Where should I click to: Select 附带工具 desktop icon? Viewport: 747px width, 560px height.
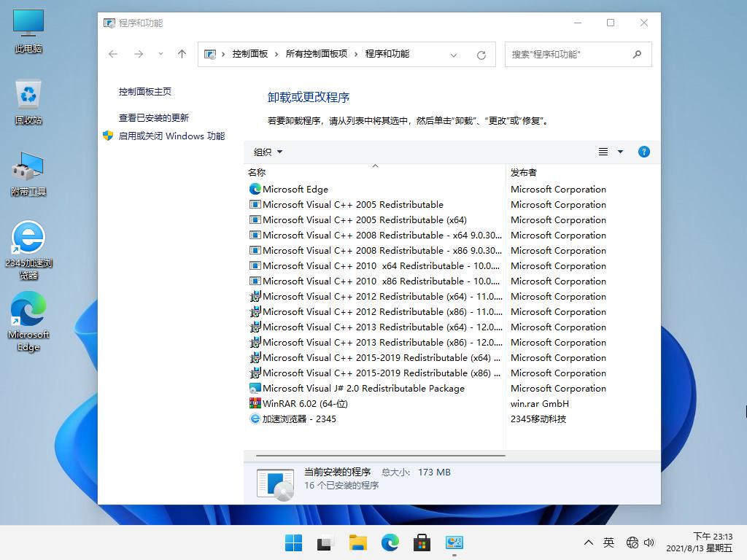pyautogui.click(x=28, y=174)
